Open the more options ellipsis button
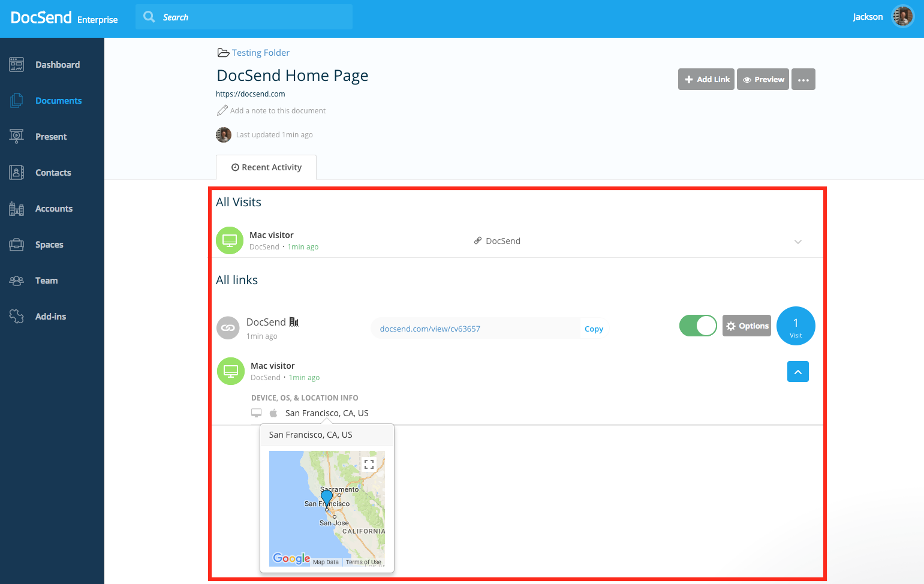Viewport: 924px width, 584px height. pos(803,79)
